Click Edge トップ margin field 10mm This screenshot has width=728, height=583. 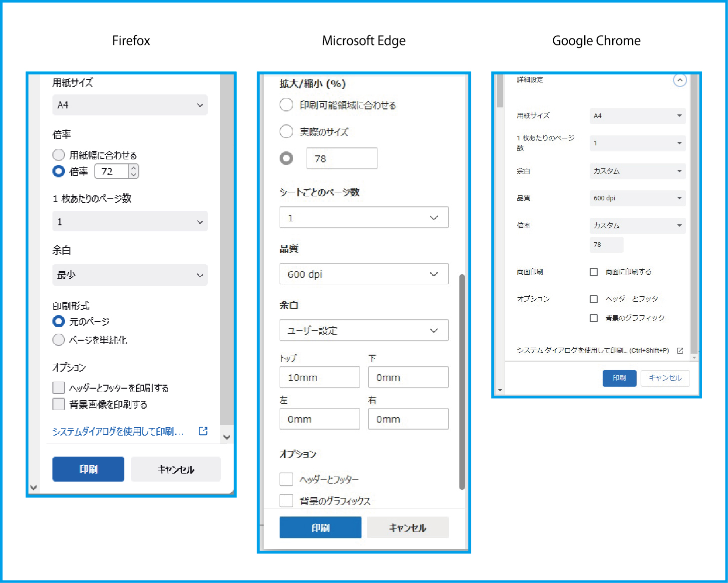click(320, 377)
